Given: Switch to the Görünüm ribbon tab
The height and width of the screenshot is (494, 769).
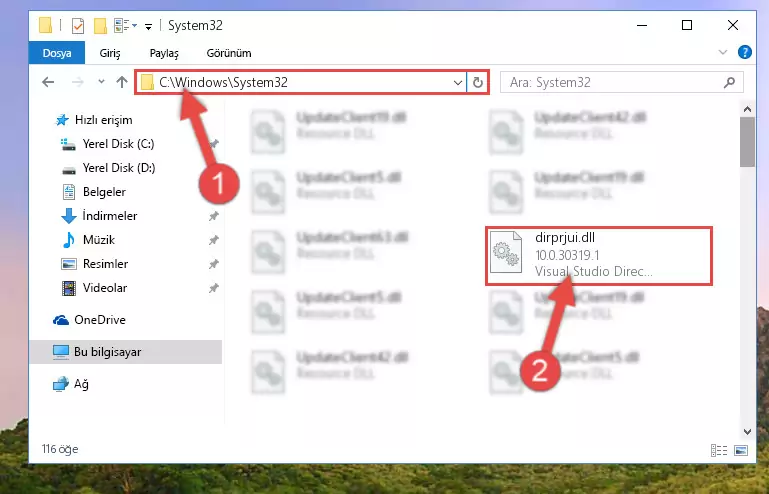Looking at the screenshot, I should [x=229, y=53].
